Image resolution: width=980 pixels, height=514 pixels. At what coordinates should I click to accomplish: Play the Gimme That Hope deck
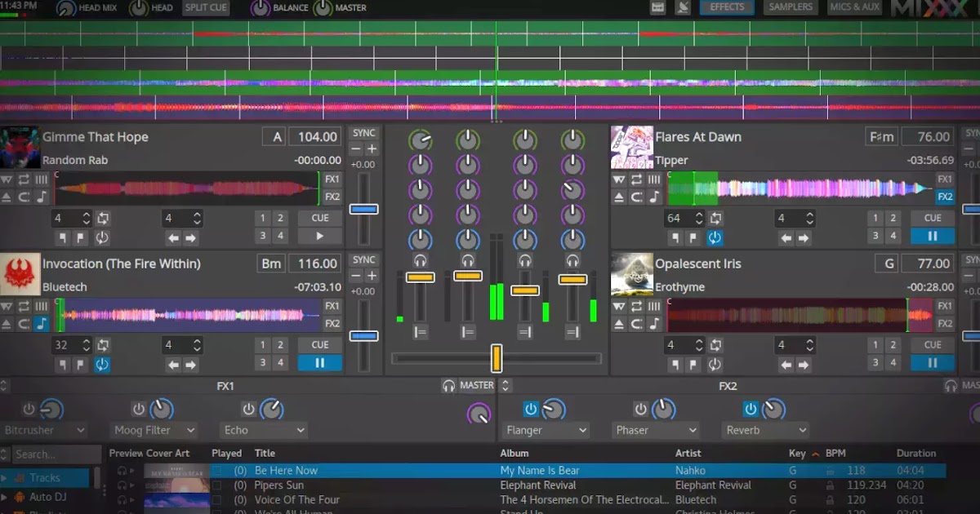pos(319,237)
